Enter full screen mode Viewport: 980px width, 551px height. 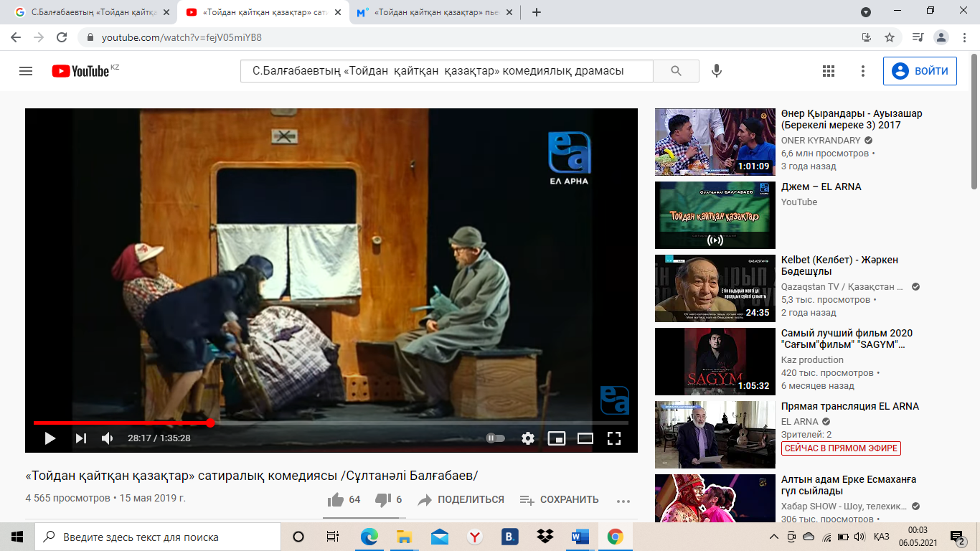point(613,438)
